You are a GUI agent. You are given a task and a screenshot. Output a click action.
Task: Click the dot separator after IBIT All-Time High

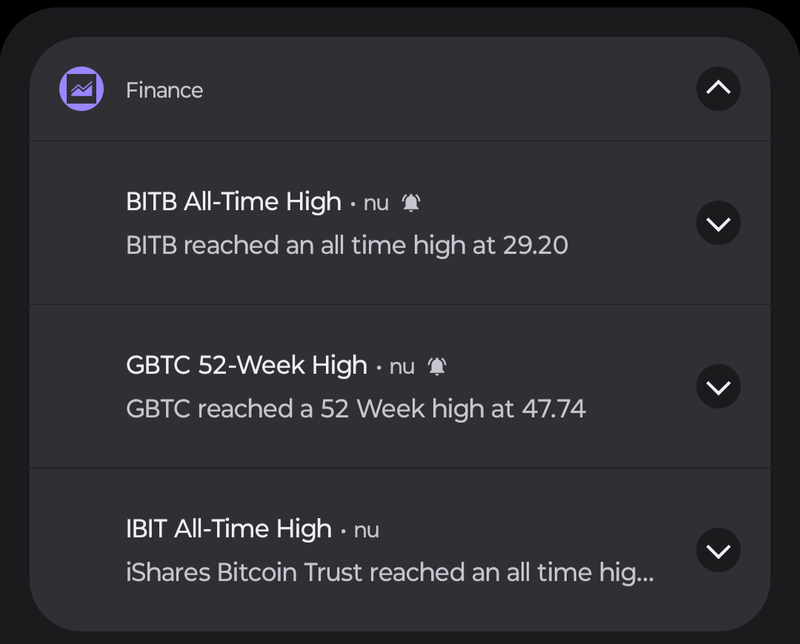343,530
